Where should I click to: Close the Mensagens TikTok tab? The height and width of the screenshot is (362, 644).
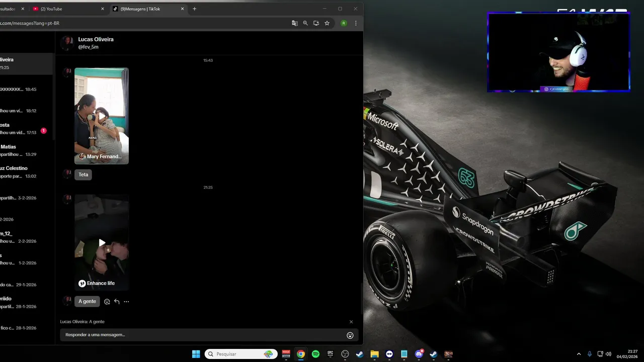point(182,9)
